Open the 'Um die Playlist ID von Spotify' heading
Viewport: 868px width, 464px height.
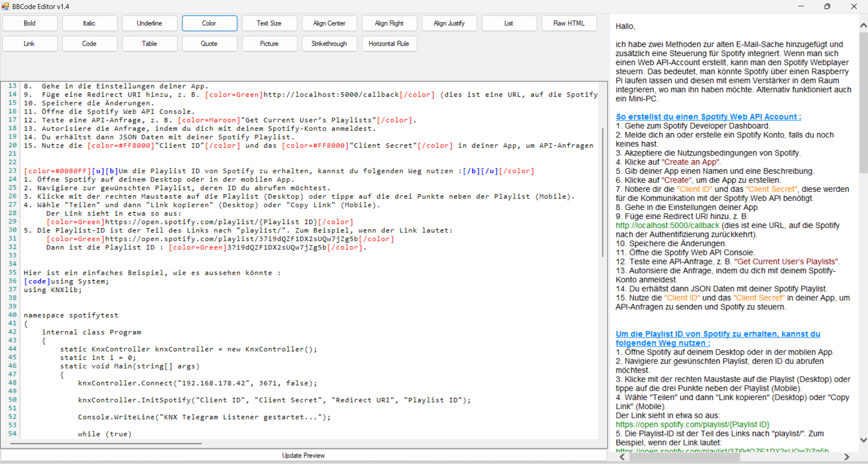(x=718, y=339)
